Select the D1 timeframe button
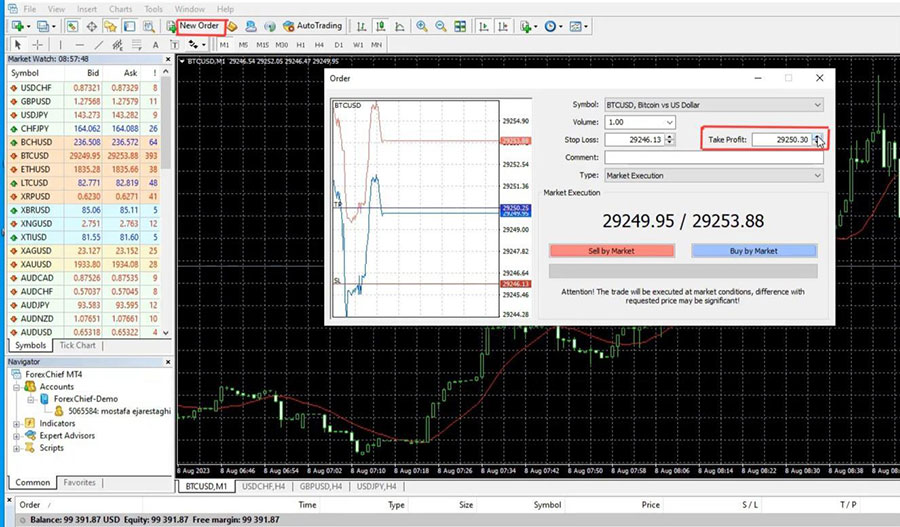This screenshot has width=900, height=527. pyautogui.click(x=339, y=45)
